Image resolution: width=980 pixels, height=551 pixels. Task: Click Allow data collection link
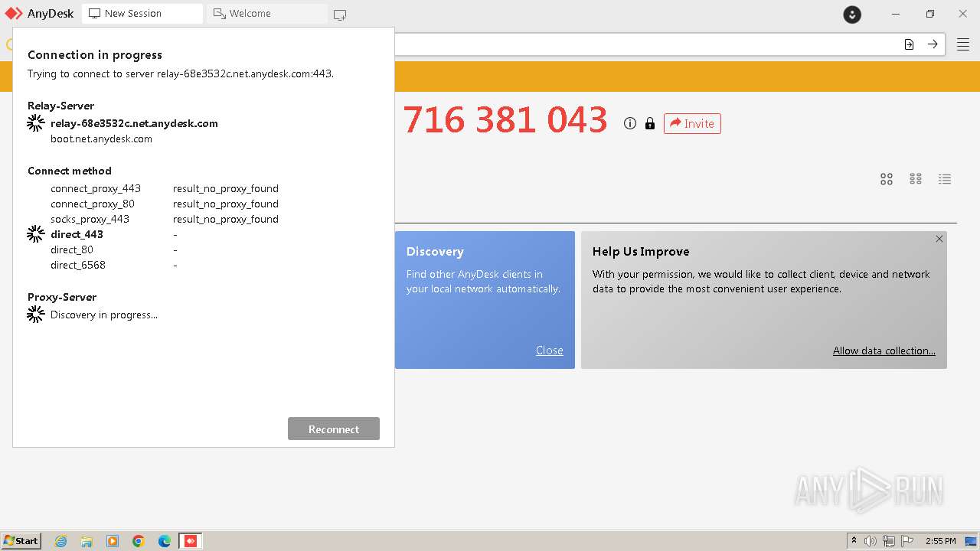[x=884, y=350]
